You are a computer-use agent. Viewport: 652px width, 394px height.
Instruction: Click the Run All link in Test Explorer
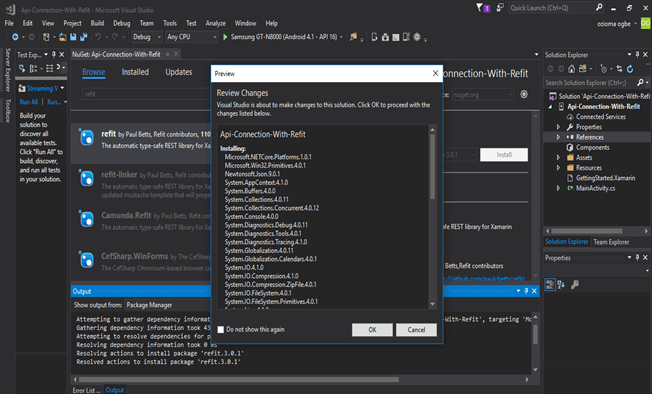[29, 102]
